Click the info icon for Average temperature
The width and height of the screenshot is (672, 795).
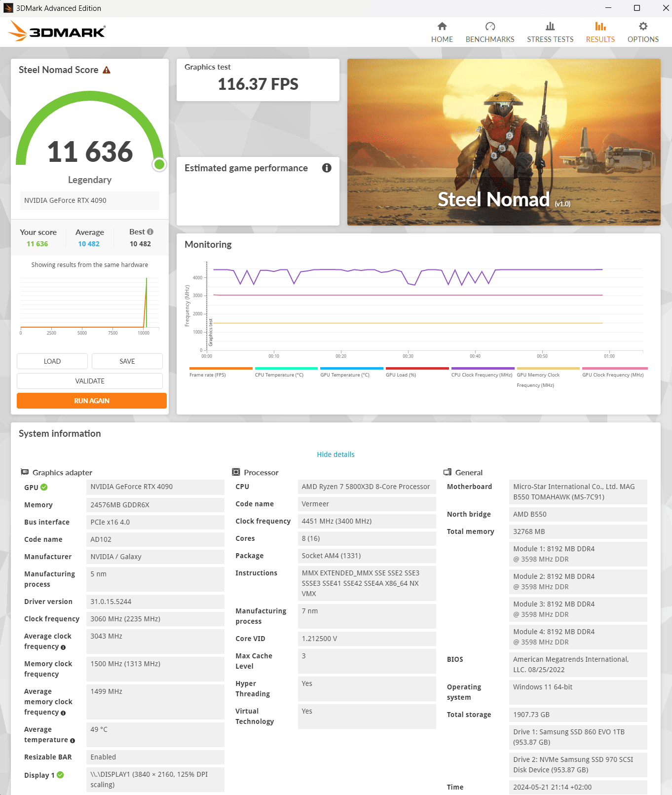click(73, 740)
